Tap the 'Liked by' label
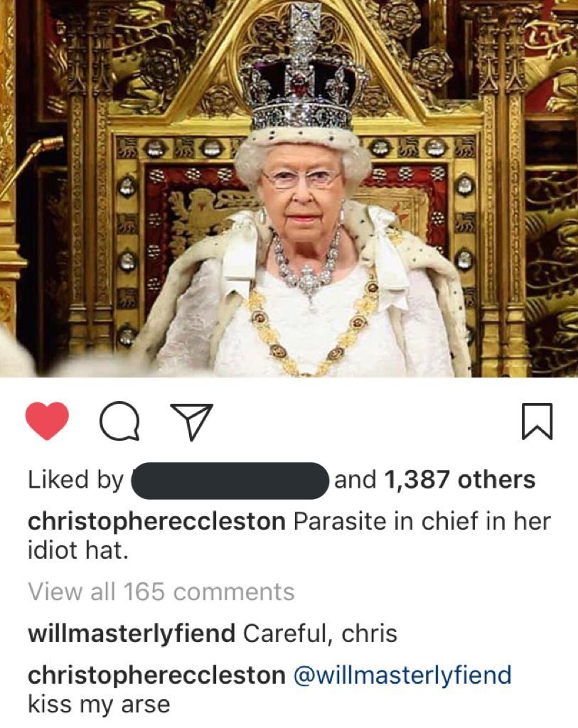The height and width of the screenshot is (728, 578). click(x=75, y=480)
